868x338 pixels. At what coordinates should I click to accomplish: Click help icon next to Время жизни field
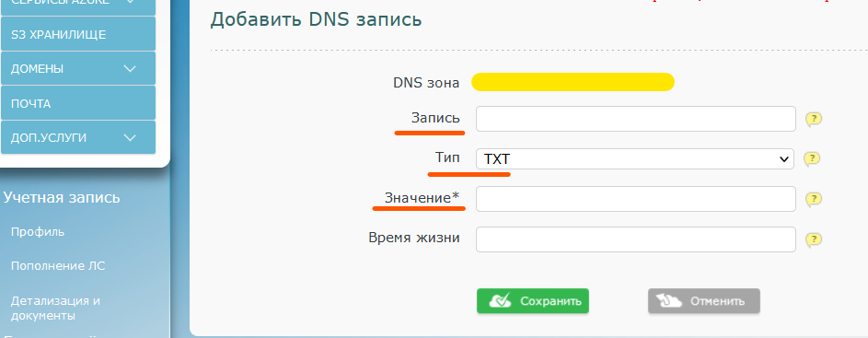tap(813, 239)
